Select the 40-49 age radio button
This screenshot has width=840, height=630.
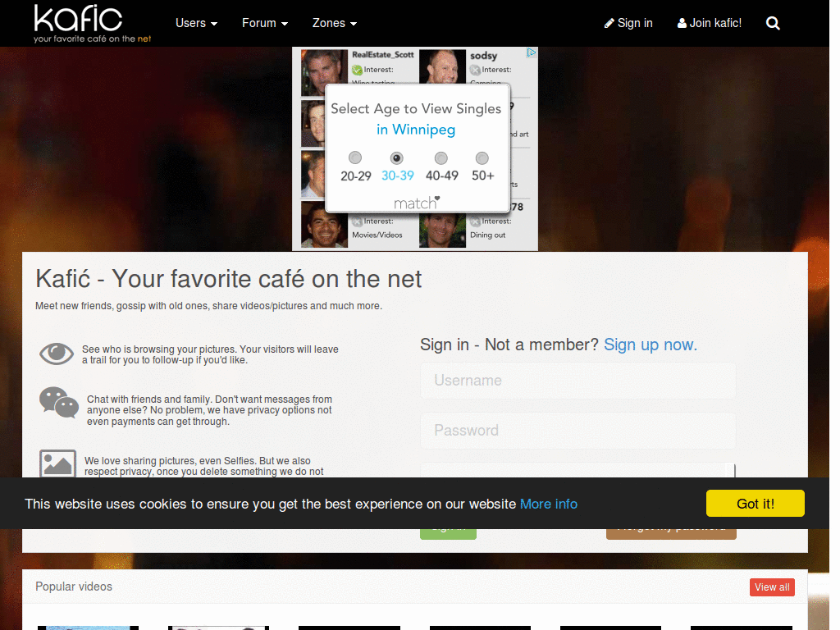tap(441, 158)
